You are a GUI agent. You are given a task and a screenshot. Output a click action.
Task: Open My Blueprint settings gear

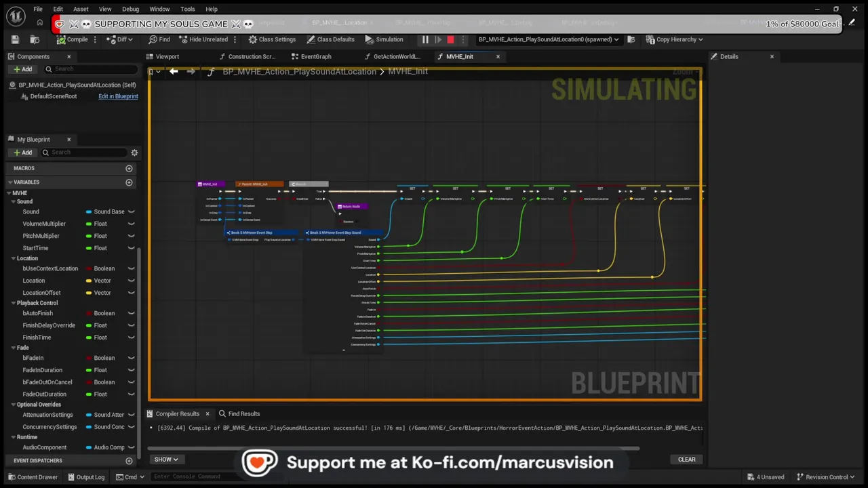point(134,152)
